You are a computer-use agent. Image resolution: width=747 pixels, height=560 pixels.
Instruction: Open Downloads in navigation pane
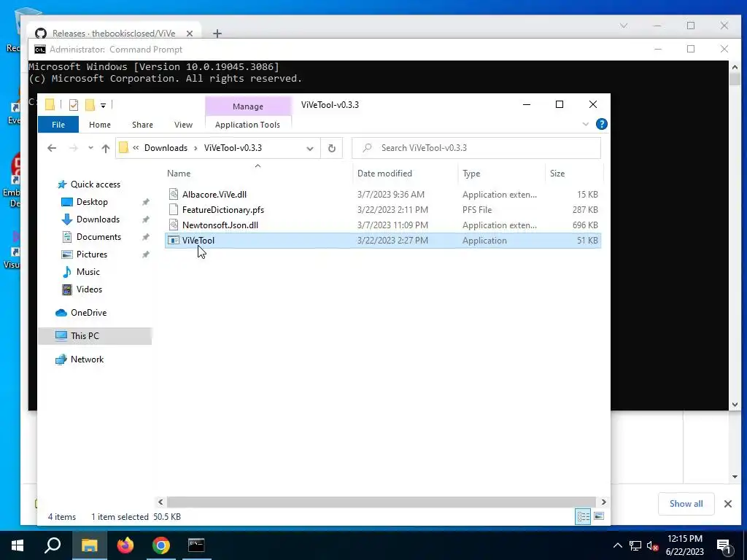coord(98,219)
